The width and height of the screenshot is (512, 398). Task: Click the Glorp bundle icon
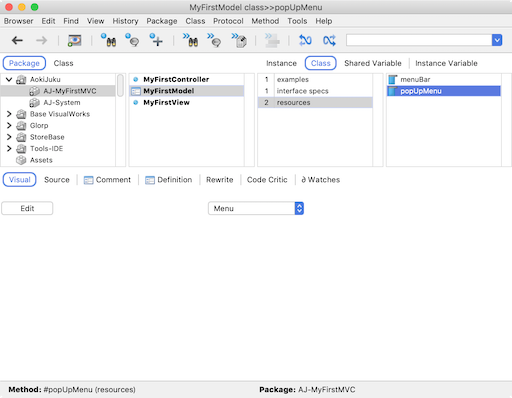point(21,126)
